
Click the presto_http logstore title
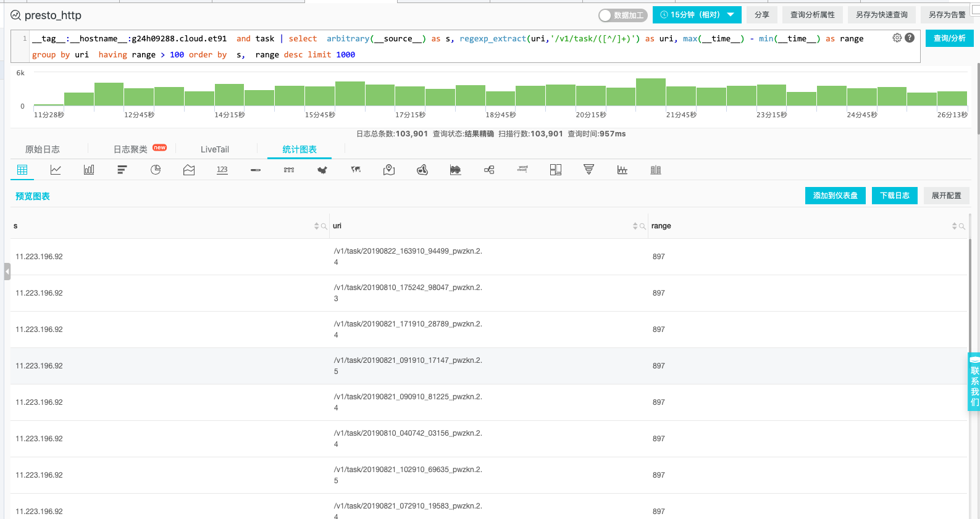coord(53,15)
